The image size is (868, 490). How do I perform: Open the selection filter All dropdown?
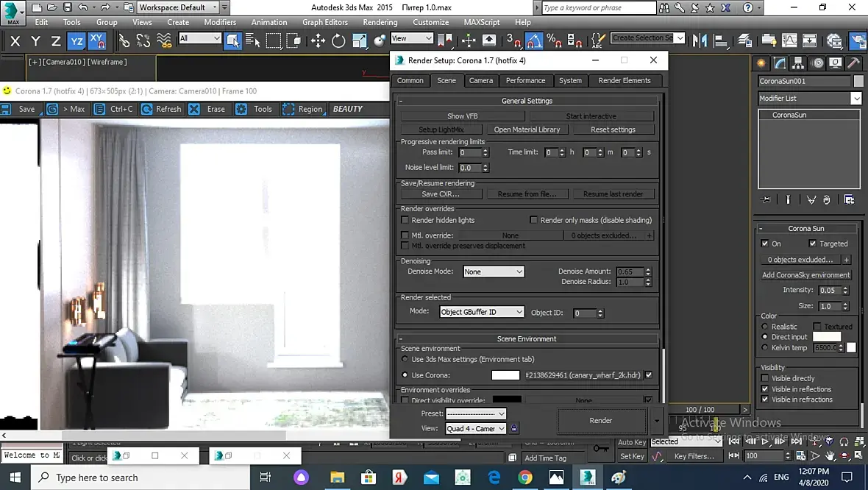click(200, 38)
